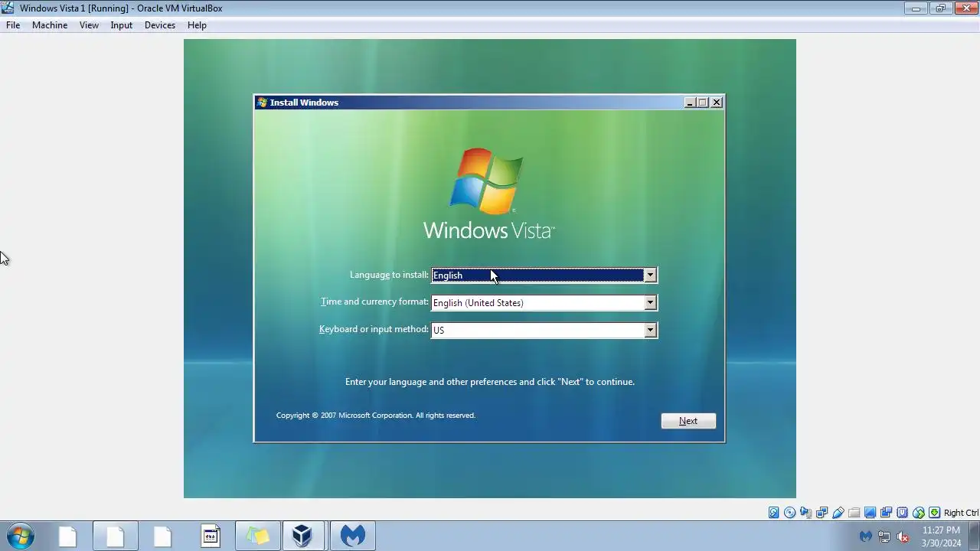This screenshot has height=551, width=980.
Task: Click the shared folders indicator icon
Action: click(x=854, y=513)
